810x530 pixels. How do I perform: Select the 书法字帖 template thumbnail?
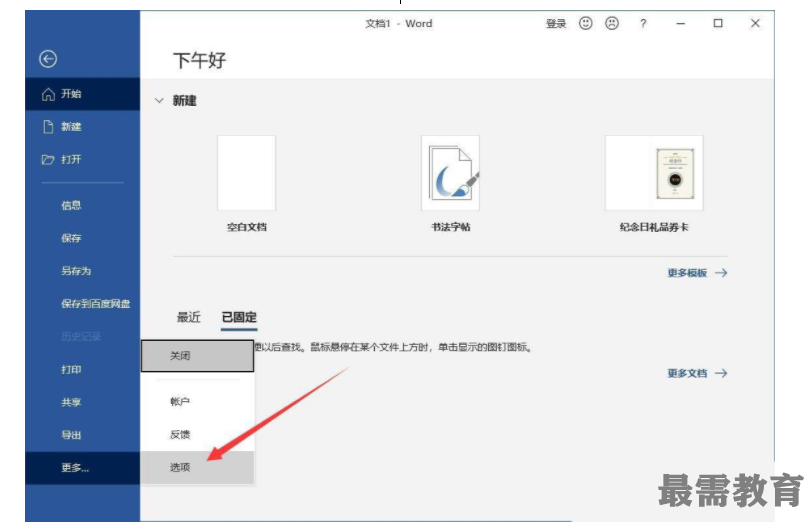pos(450,173)
